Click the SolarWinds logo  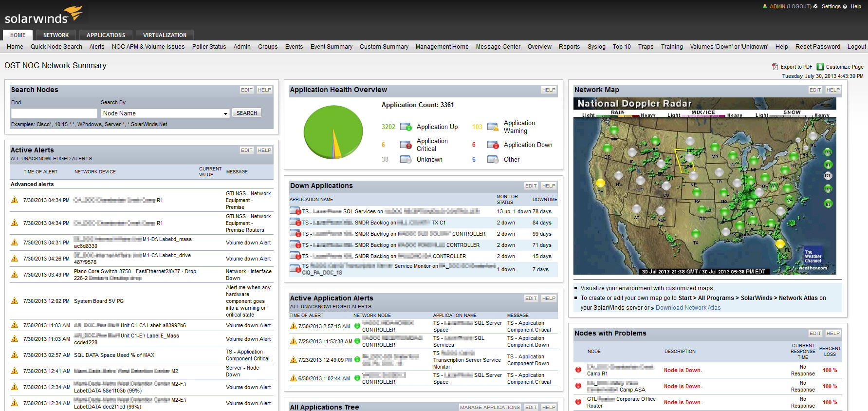coord(43,15)
